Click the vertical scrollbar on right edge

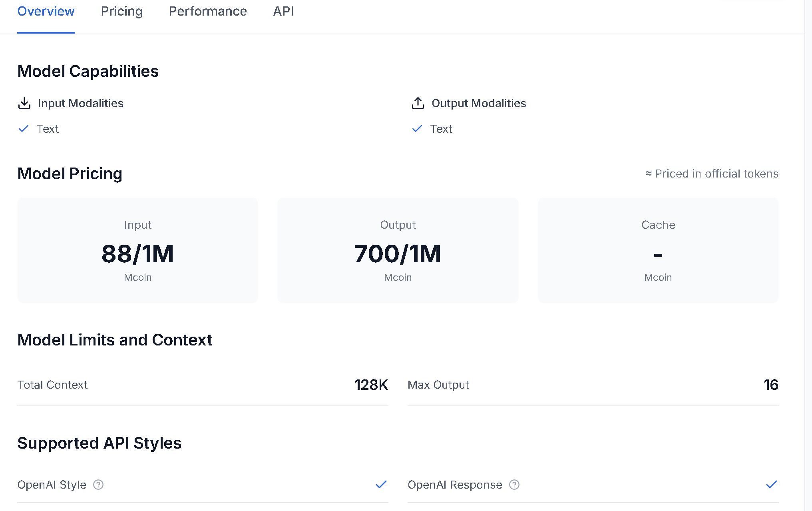808,256
